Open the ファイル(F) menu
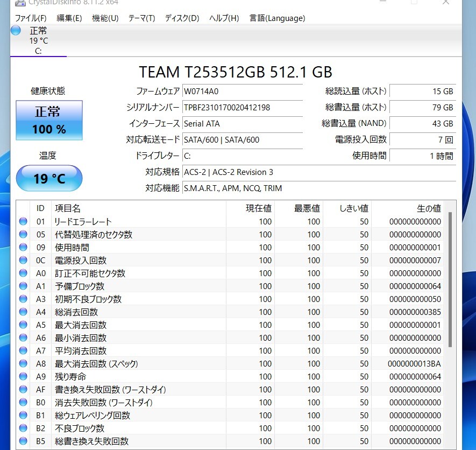This screenshot has height=450, width=476. (x=31, y=18)
